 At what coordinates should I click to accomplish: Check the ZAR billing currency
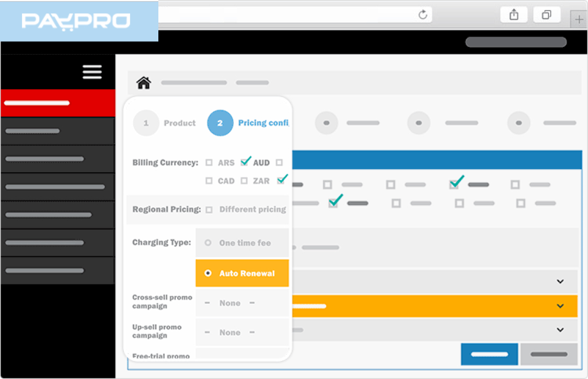coord(244,181)
